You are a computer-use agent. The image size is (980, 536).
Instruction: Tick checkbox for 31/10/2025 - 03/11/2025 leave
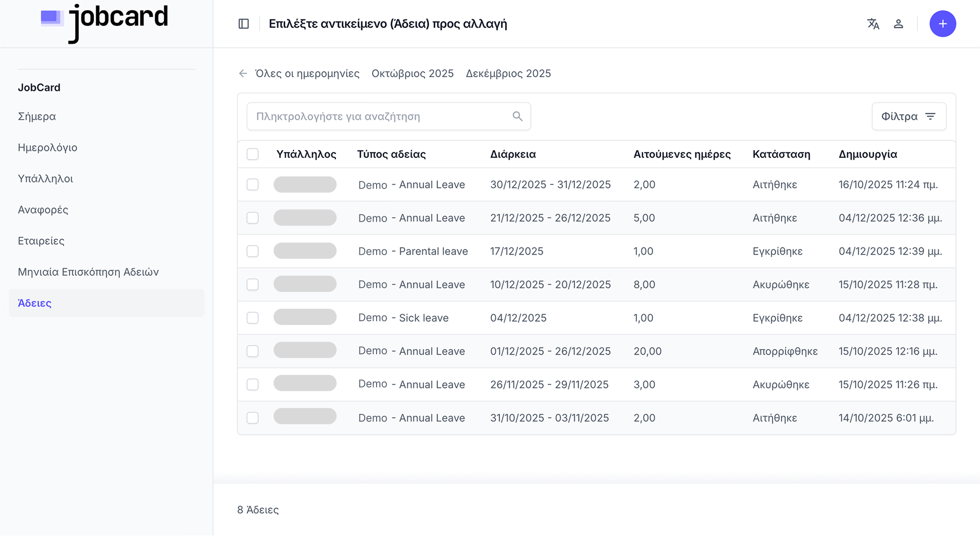click(253, 418)
